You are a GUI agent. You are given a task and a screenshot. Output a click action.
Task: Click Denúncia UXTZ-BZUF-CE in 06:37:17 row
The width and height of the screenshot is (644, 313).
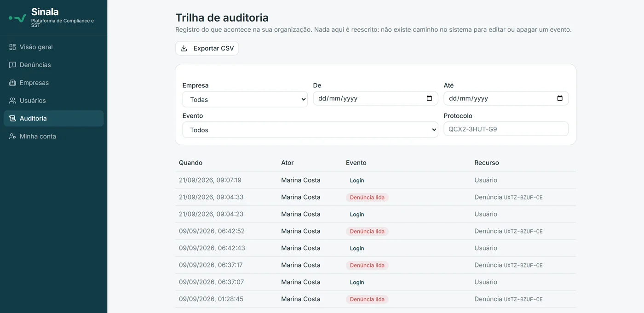[508, 265]
